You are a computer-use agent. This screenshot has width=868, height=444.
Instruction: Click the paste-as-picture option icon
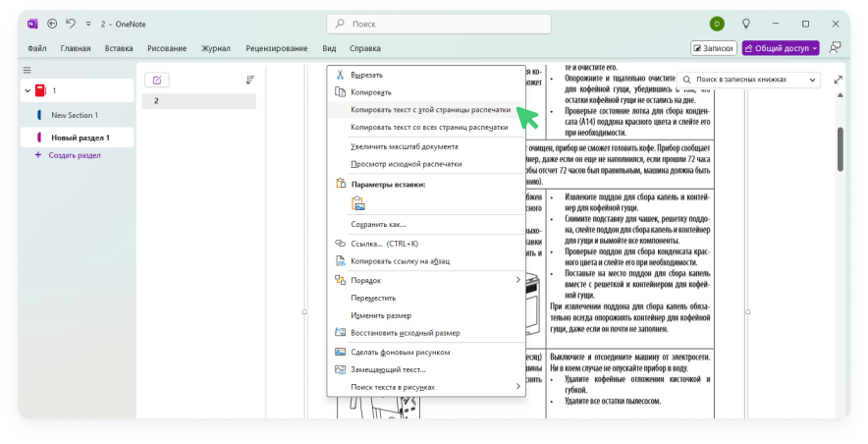358,203
